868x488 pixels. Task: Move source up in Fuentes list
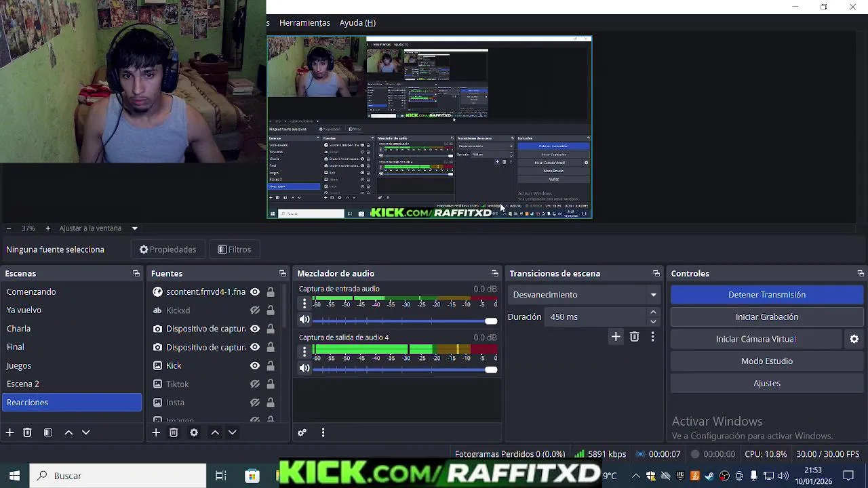pos(215,432)
